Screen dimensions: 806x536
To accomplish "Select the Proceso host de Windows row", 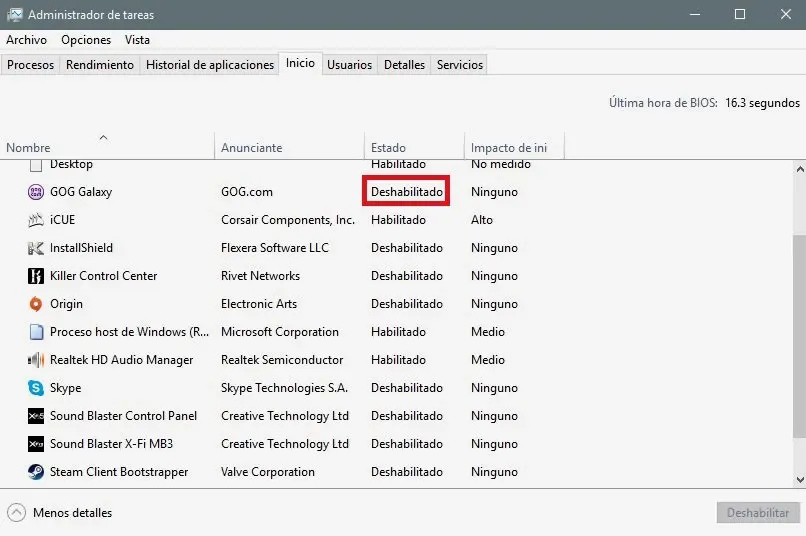I will coord(130,332).
